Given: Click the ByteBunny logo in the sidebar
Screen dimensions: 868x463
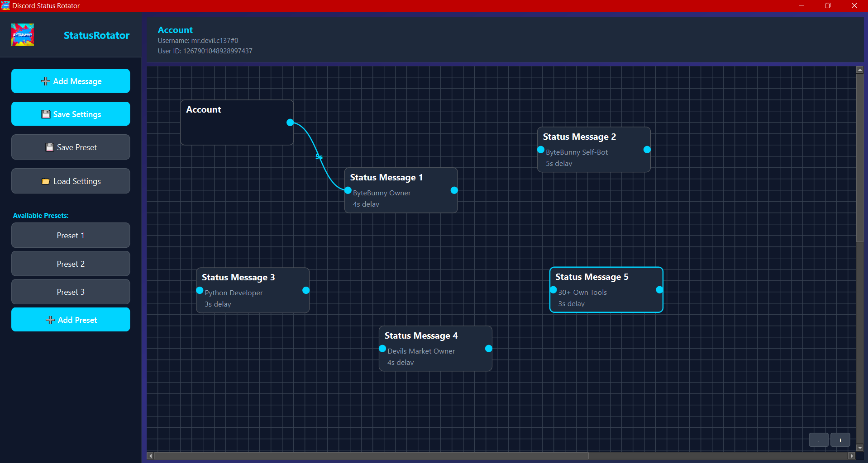Looking at the screenshot, I should point(23,34).
